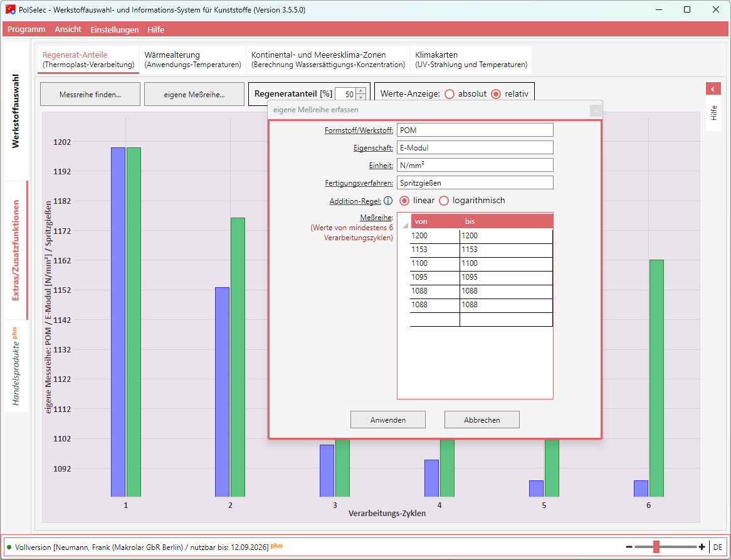Decrease Regeneratanteil with the down arrow
Image resolution: width=731 pixels, height=560 pixels.
coord(361,97)
